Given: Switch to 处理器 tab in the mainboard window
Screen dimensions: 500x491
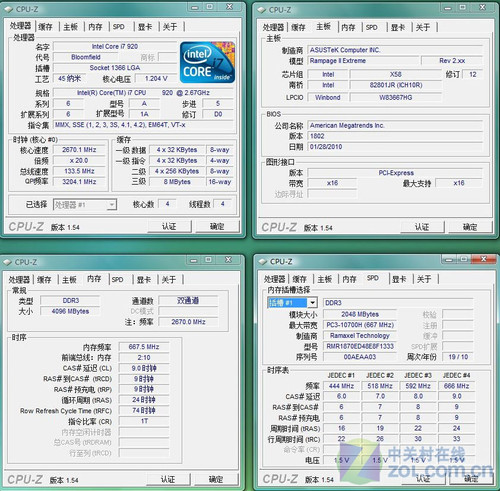Looking at the screenshot, I should click(273, 27).
